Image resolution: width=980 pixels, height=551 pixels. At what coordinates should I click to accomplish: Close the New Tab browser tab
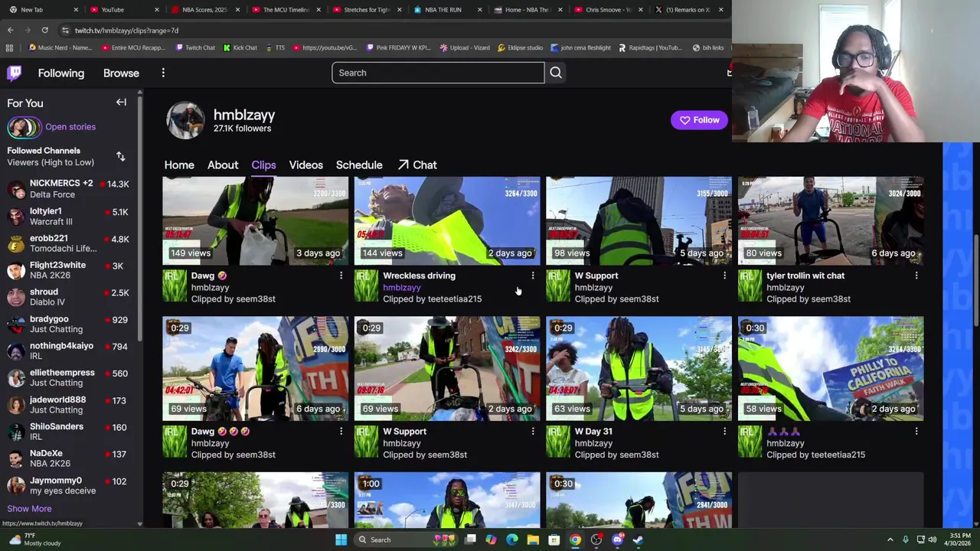tap(76, 9)
